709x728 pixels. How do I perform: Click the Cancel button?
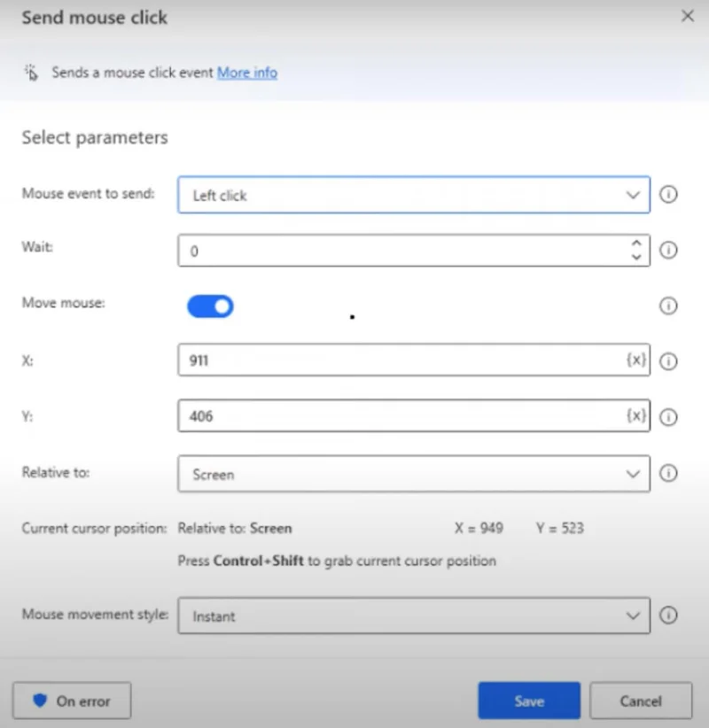point(641,701)
